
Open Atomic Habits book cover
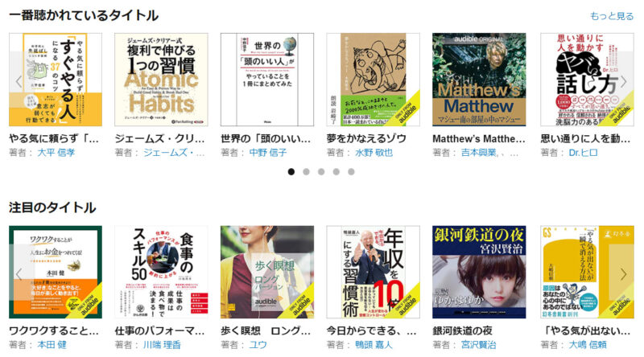pyautogui.click(x=161, y=80)
